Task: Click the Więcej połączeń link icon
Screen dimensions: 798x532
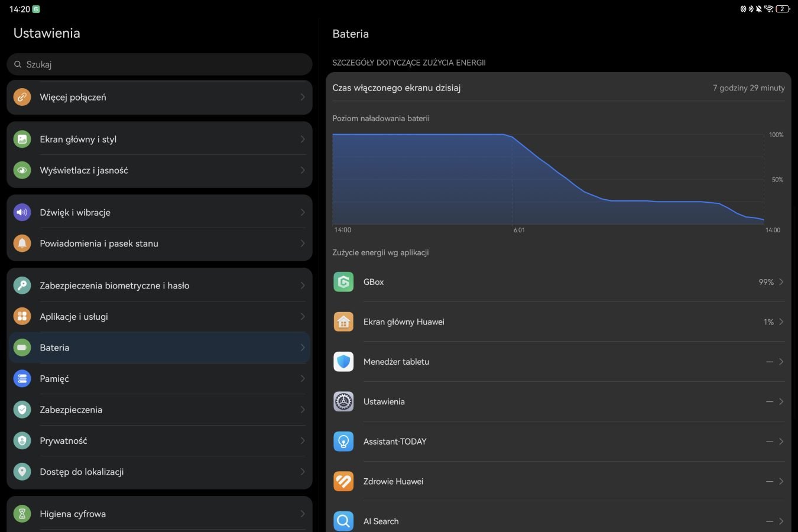Action: point(22,97)
